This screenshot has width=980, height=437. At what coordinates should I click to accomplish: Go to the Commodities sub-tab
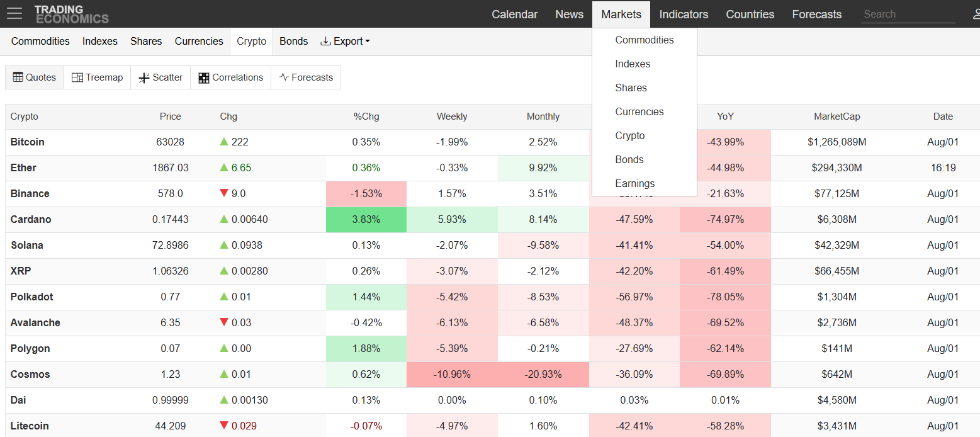(x=40, y=41)
